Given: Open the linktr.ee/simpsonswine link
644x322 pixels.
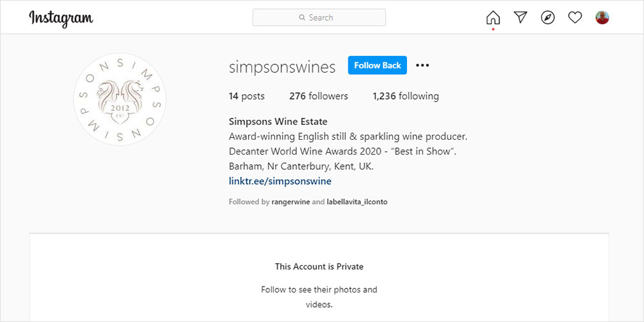Looking at the screenshot, I should pos(280,181).
